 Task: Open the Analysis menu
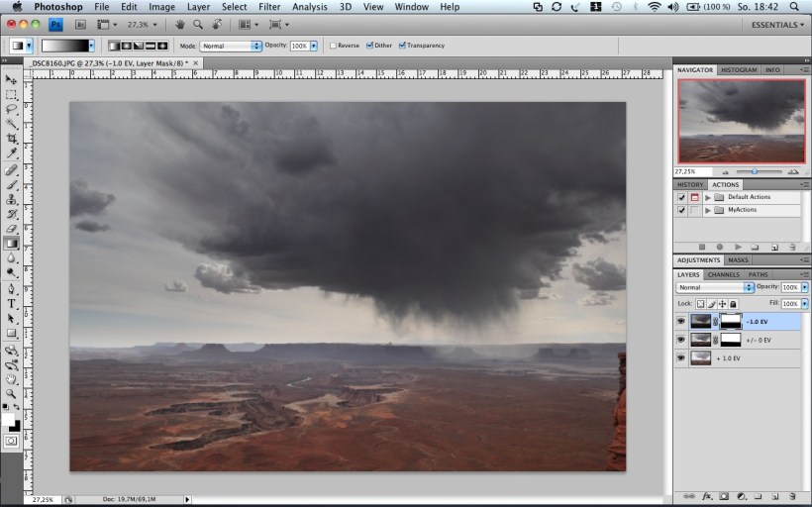309,7
